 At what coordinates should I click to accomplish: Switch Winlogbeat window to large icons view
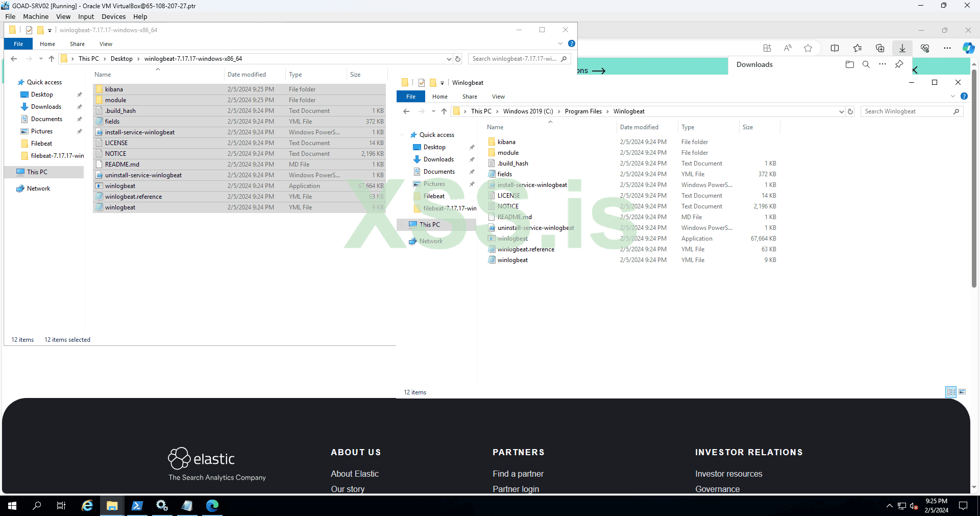tap(962, 392)
